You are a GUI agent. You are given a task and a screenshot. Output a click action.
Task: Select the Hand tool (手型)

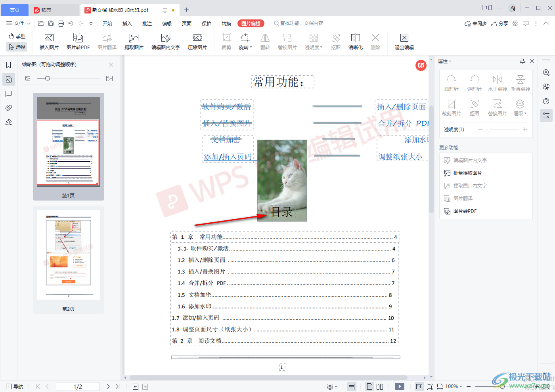pos(17,36)
